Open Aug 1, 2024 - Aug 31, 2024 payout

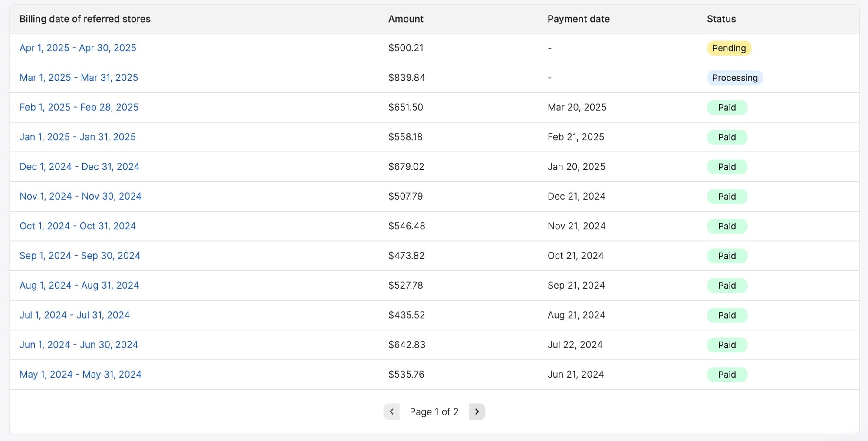point(79,286)
